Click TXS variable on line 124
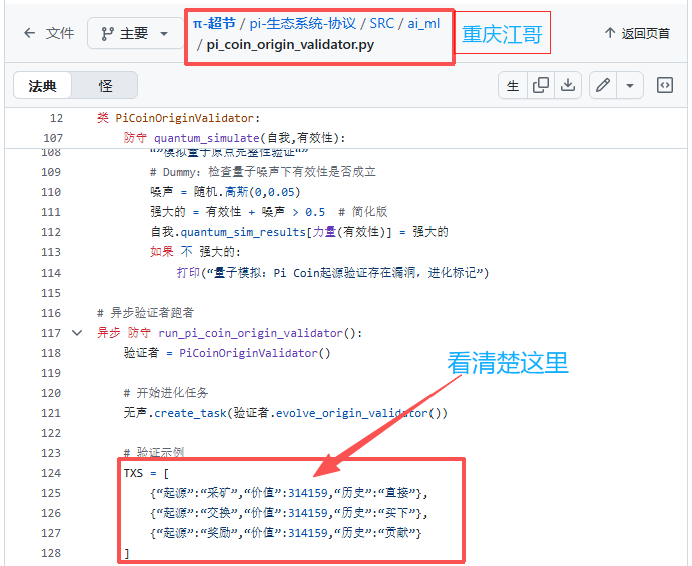The image size is (692, 566). point(133,473)
